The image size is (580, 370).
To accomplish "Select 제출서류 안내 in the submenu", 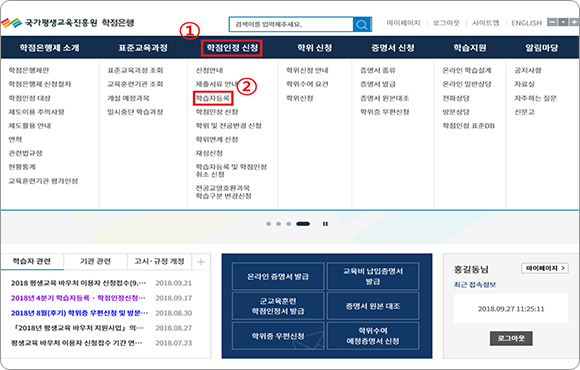I will [x=217, y=84].
